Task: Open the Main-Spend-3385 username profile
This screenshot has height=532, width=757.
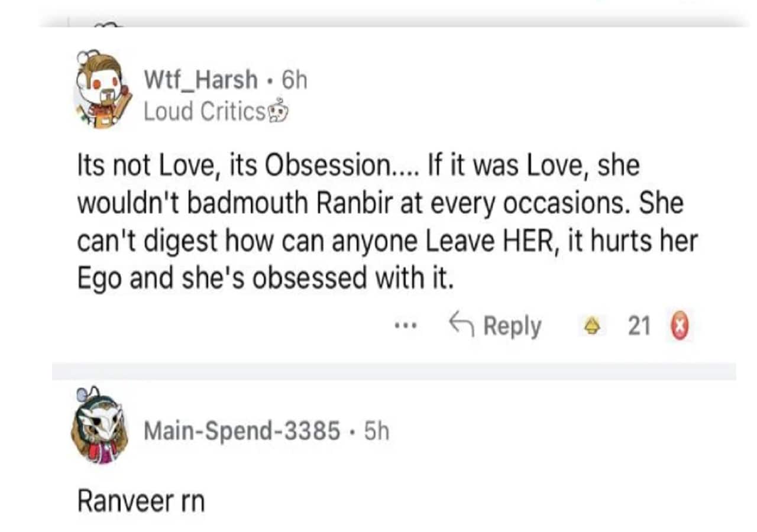Action: [242, 432]
